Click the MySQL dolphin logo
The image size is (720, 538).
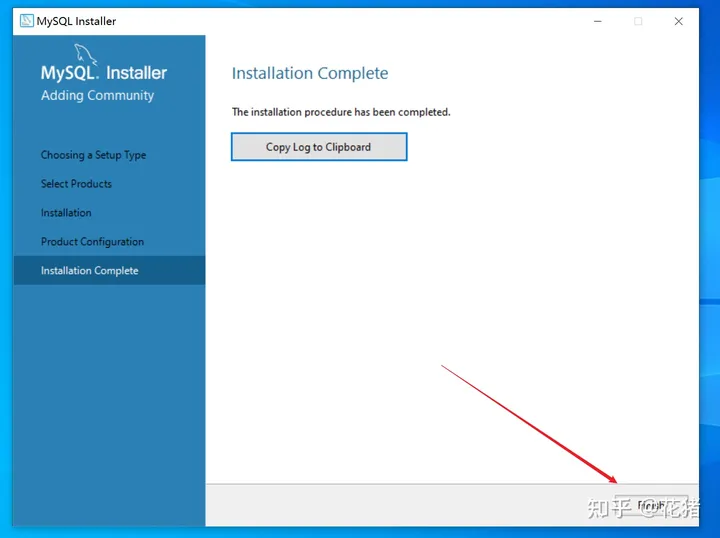click(x=85, y=54)
